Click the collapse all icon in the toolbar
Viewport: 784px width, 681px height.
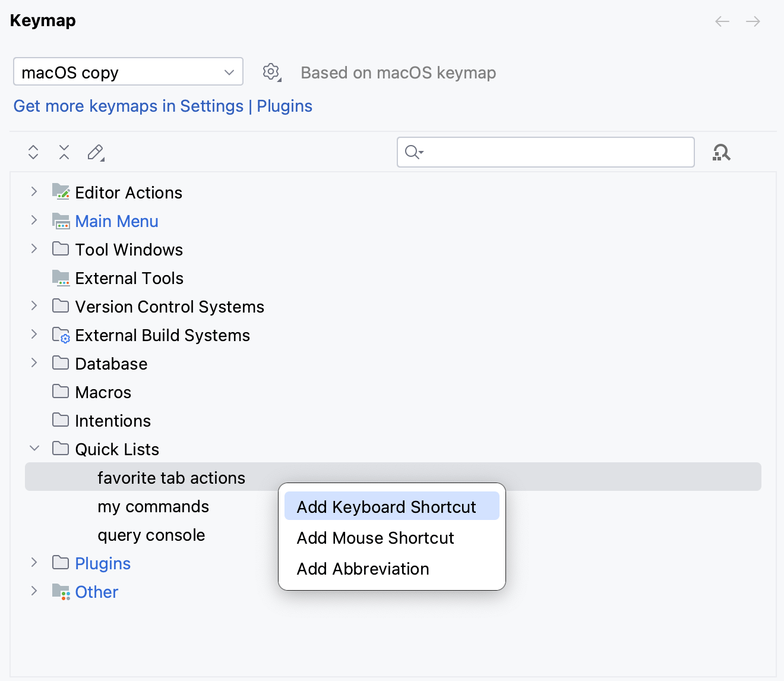pos(64,152)
